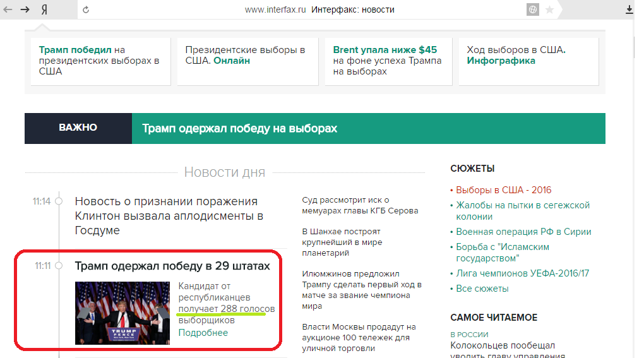Open topic 'Жалобы на пытки в сегежской колонии'
Image resolution: width=644 pixels, height=358 pixels.
(x=523, y=211)
